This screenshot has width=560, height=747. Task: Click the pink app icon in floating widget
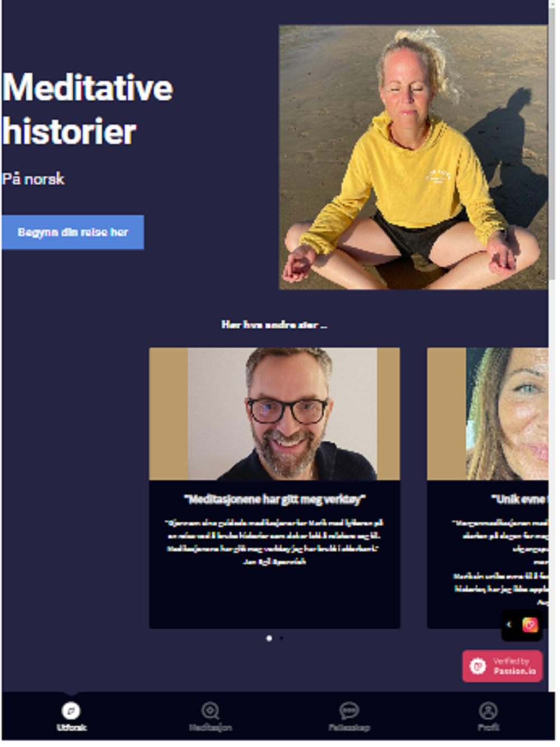[x=530, y=624]
